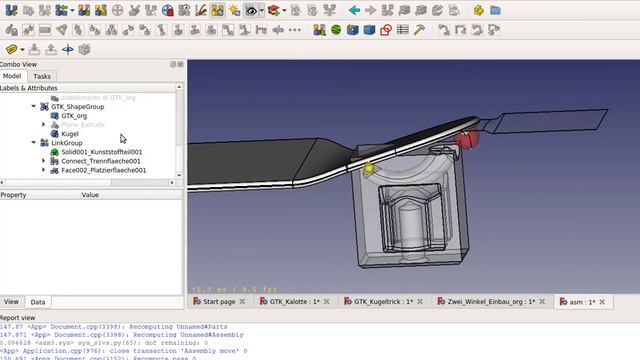Click the tree's horizontal scrollbar thumb
640x360 pixels.
coord(58,182)
